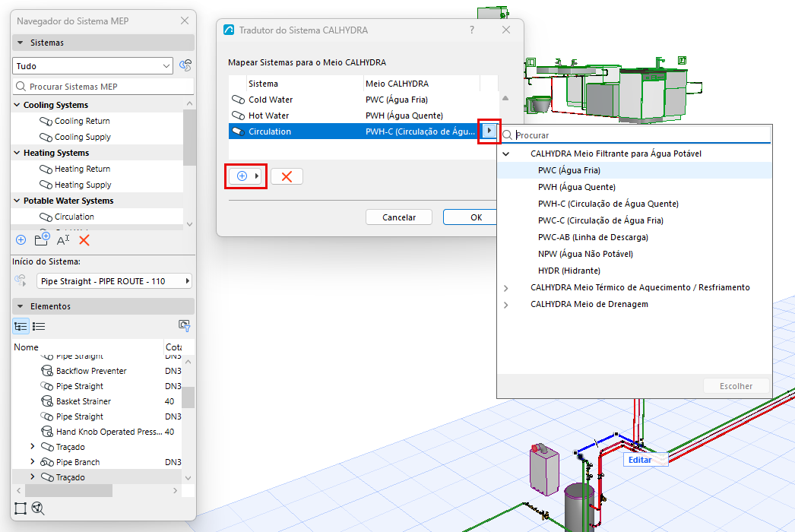Click the Procurar search field in medium popup
Viewport: 795px width, 532px height.
pos(636,135)
